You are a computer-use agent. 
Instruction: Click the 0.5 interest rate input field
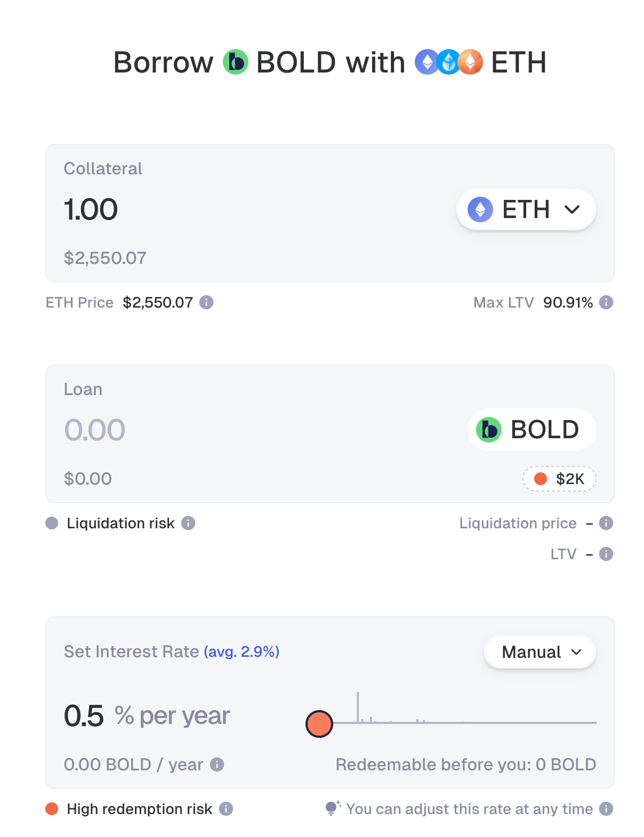[84, 716]
